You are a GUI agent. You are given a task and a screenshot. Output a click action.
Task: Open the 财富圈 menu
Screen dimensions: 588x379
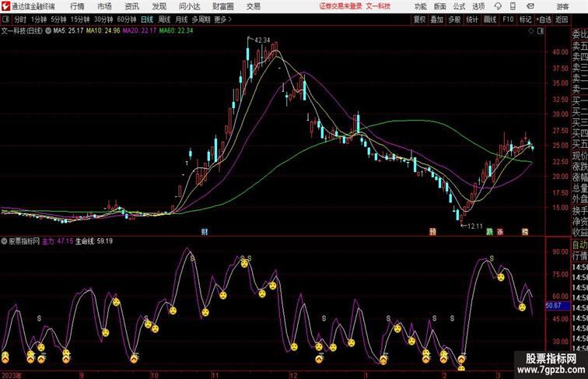[x=223, y=6]
